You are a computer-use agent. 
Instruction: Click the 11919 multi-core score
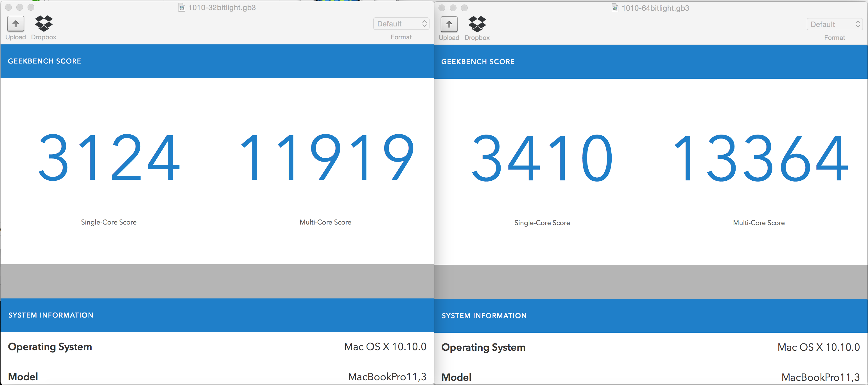[325, 157]
